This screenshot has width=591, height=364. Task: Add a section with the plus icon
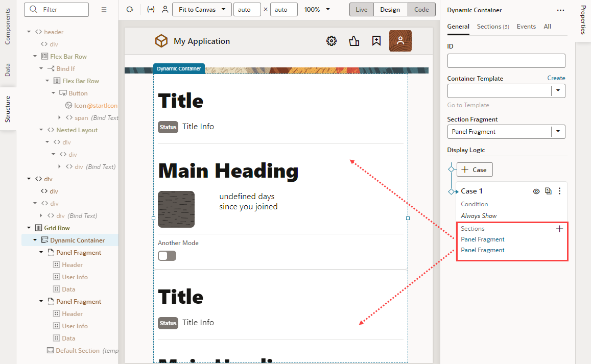click(x=559, y=229)
